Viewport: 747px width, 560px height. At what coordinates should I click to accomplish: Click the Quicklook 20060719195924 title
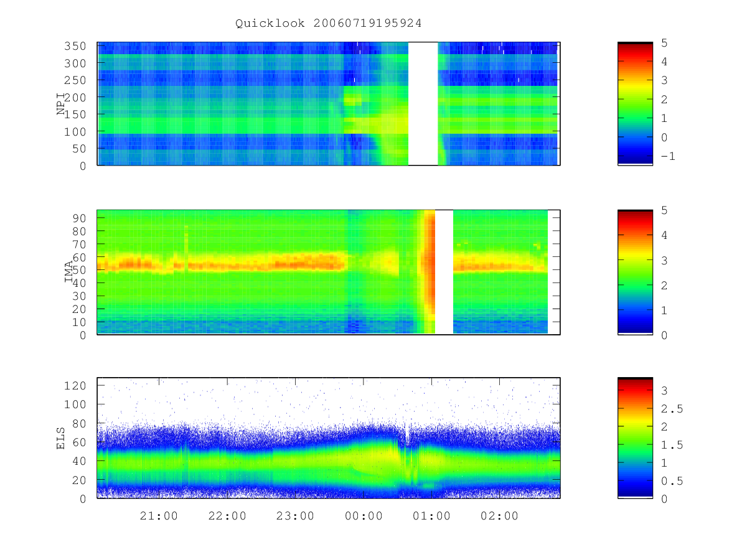pos(329,24)
